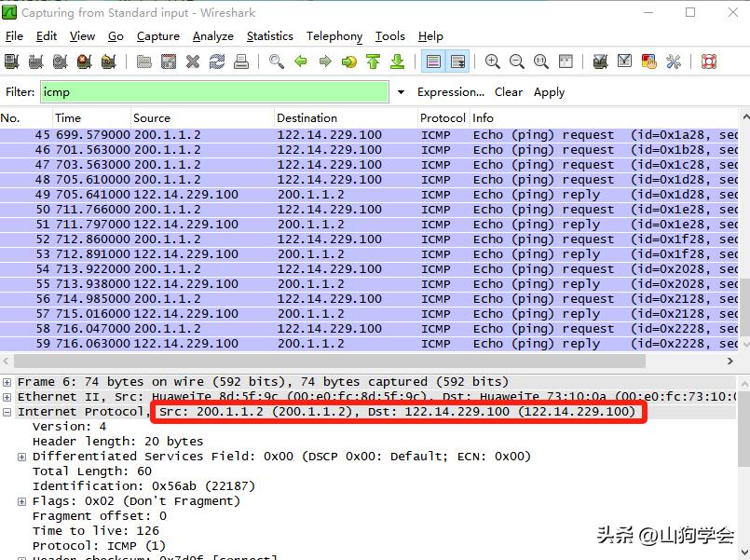
Task: Click the icmp filter input field
Action: coord(214,92)
